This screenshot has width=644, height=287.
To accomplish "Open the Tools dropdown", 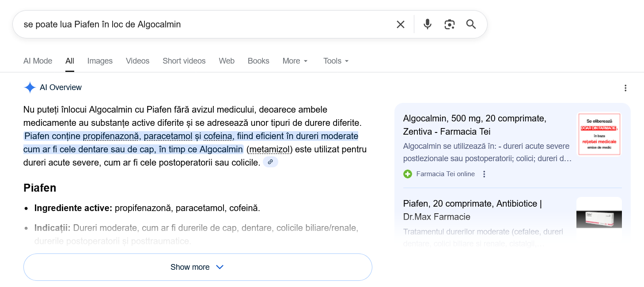I will (336, 61).
